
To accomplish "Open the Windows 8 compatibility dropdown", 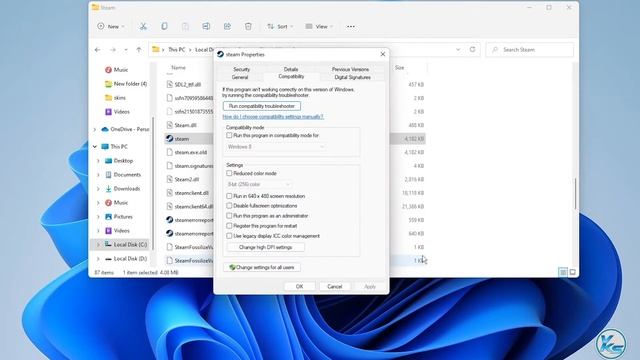I will tap(276, 147).
